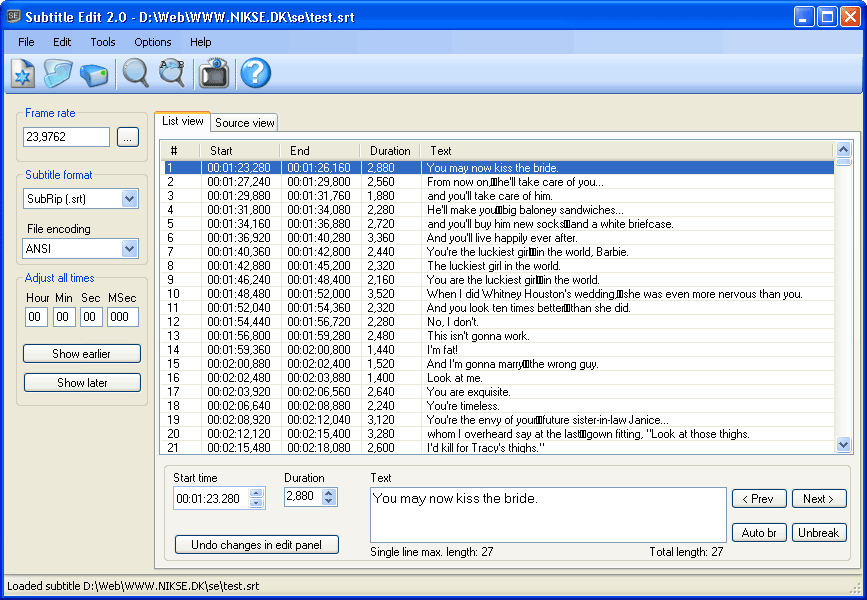
Task: Click duration 3,360 in row 6
Action: click(x=381, y=238)
